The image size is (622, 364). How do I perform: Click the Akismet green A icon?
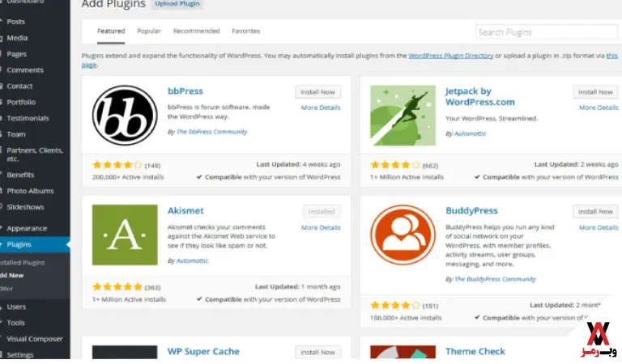click(125, 235)
